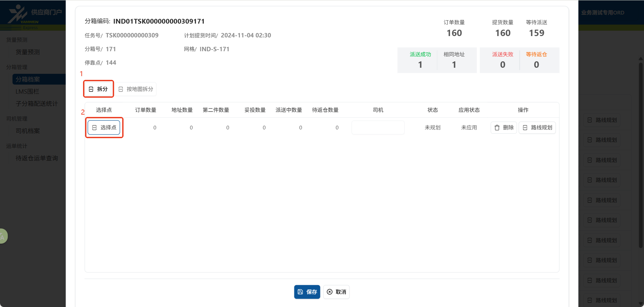Click the 拆分 split icon button

(x=90, y=89)
